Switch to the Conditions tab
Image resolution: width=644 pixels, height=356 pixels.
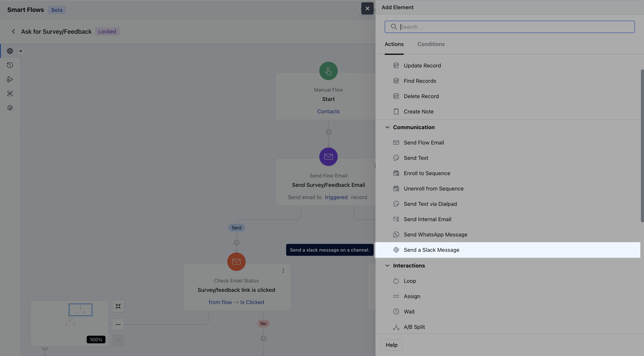[431, 44]
